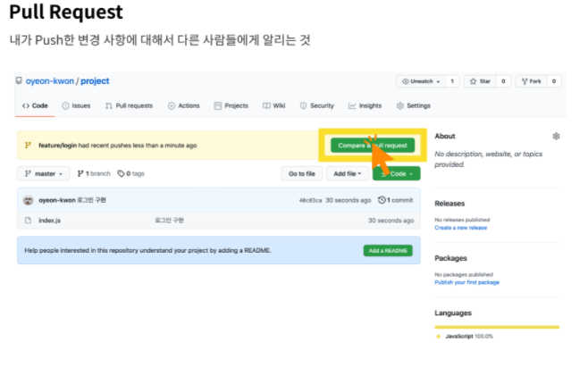View the 1 branch link

pos(94,173)
